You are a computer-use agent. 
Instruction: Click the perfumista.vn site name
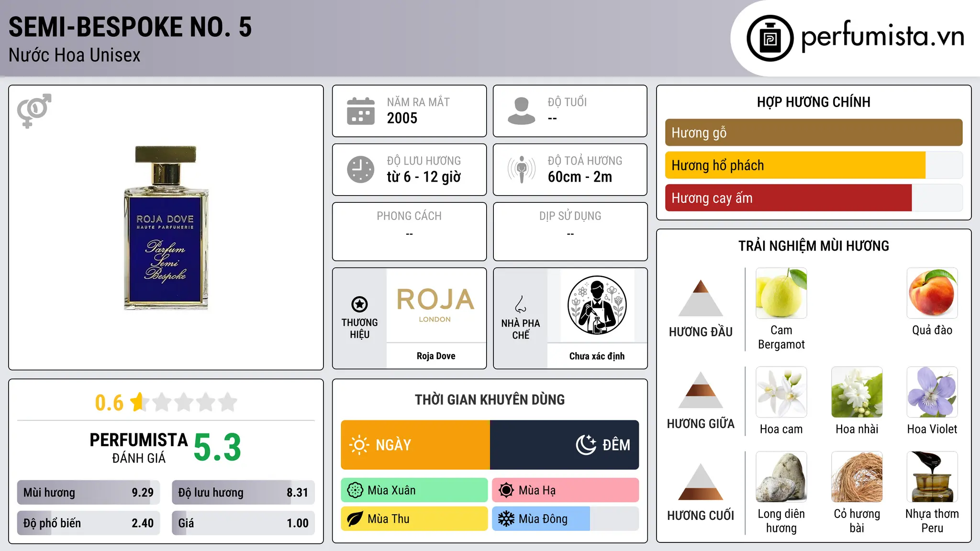click(882, 36)
